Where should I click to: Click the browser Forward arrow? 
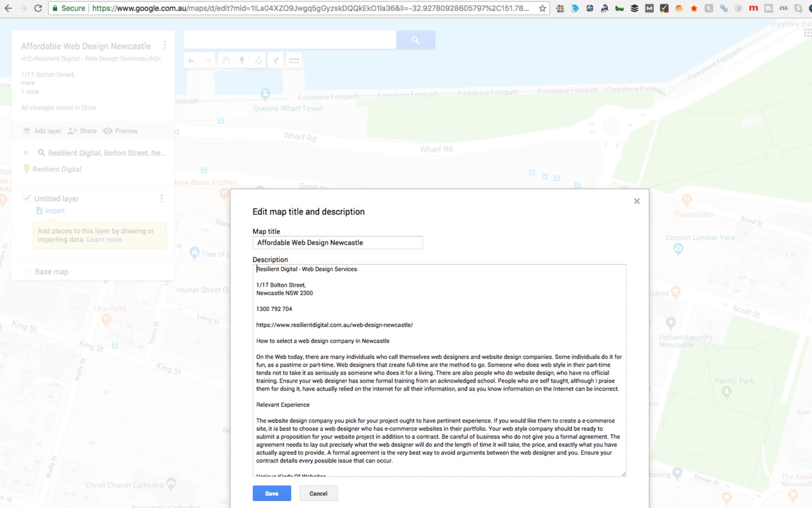(23, 8)
